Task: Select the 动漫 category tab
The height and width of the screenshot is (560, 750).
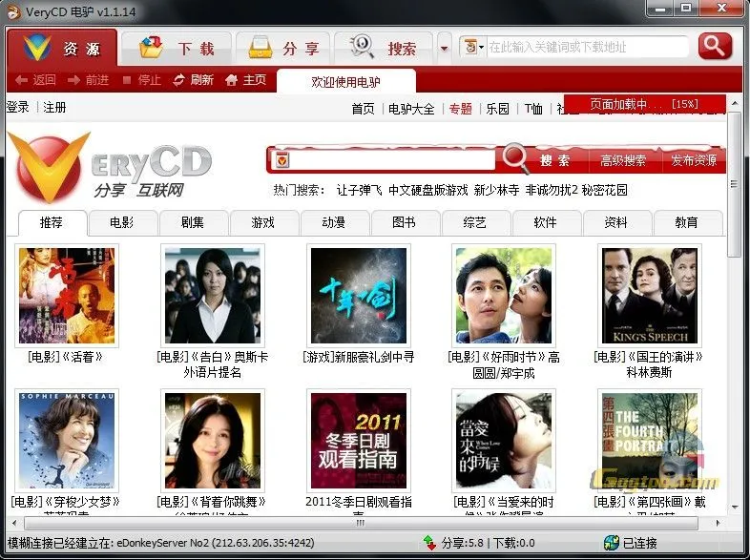Action: 334,223
